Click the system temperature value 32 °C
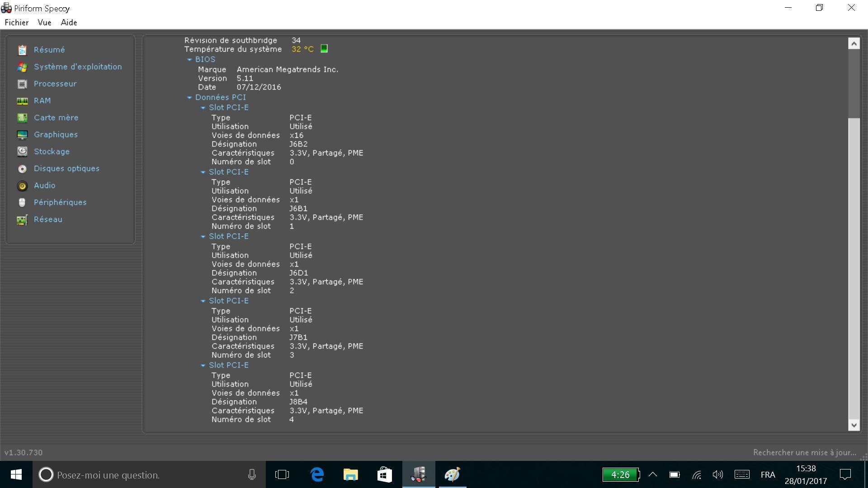 [x=302, y=49]
